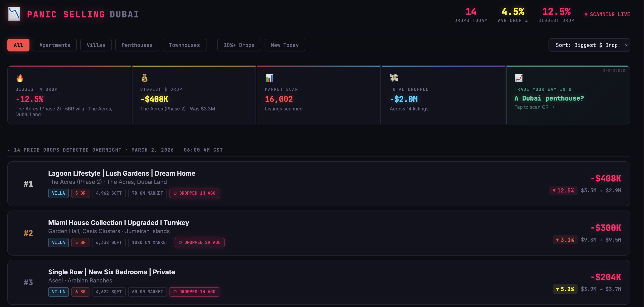
Task: Click the red Scanning Live indicator dot
Action: point(586,14)
